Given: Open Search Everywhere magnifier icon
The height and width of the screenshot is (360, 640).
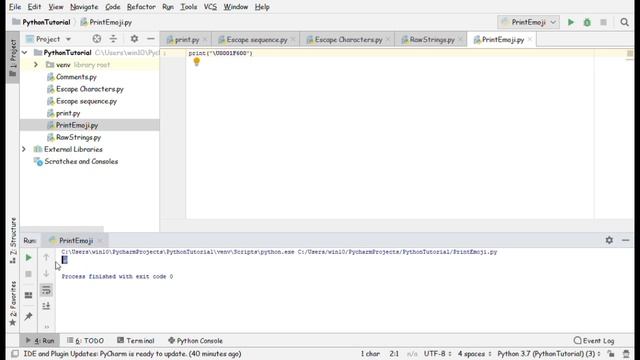Looking at the screenshot, I should tap(624, 22).
